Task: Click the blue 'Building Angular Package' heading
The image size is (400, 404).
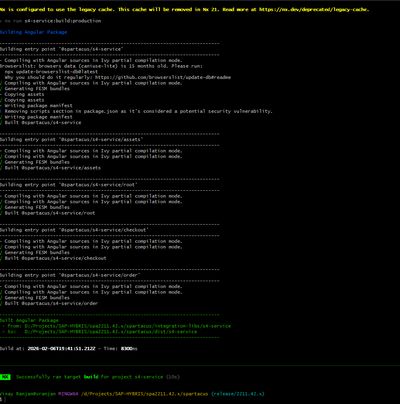Action: pyautogui.click(x=33, y=32)
